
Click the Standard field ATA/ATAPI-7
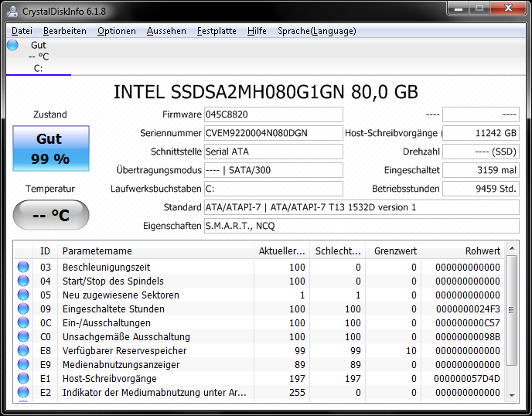[x=362, y=207]
